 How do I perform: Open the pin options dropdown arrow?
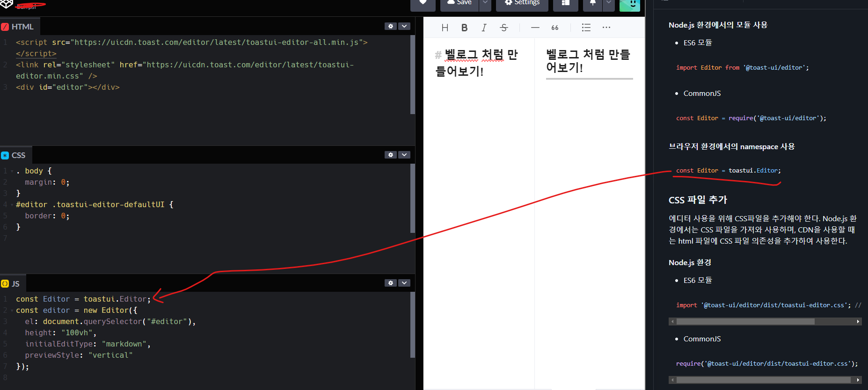pos(608,4)
